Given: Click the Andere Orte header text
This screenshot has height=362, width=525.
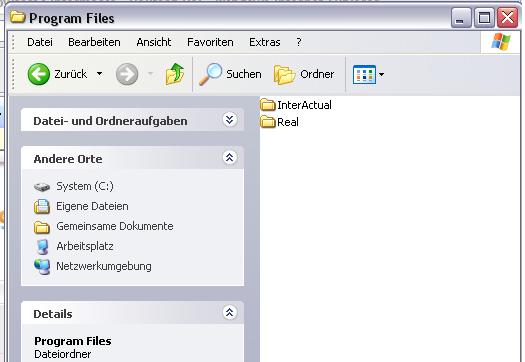Looking at the screenshot, I should (68, 159).
